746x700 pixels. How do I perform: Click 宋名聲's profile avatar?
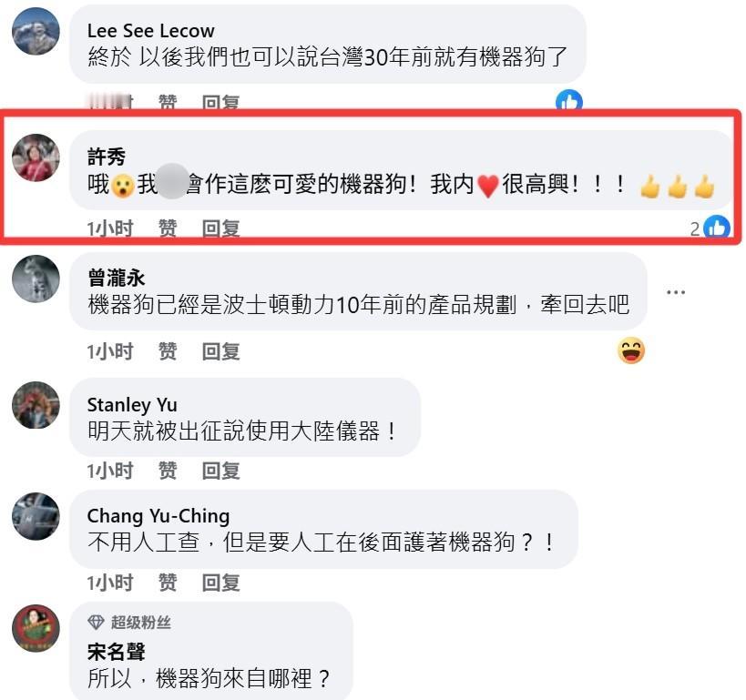click(36, 628)
